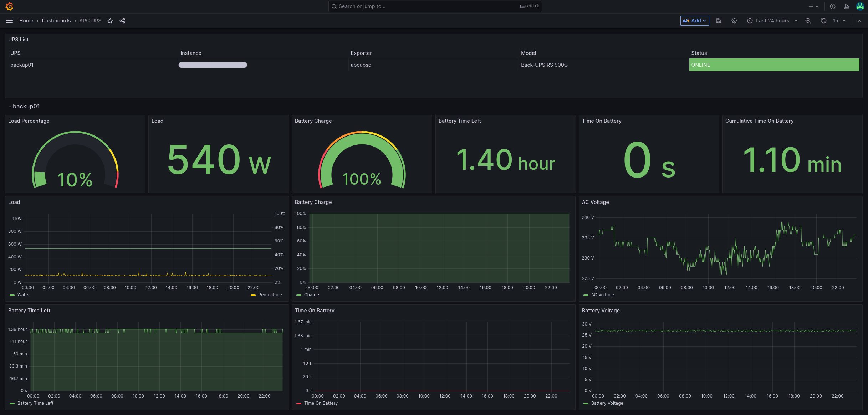The width and height of the screenshot is (868, 415).
Task: Toggle Watts series in Load legend
Action: point(23,295)
